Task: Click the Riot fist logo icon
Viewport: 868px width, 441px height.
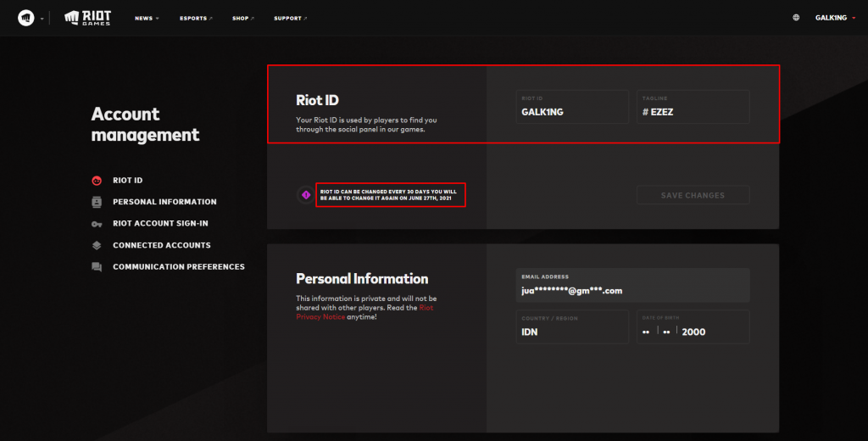Action: 26,18
